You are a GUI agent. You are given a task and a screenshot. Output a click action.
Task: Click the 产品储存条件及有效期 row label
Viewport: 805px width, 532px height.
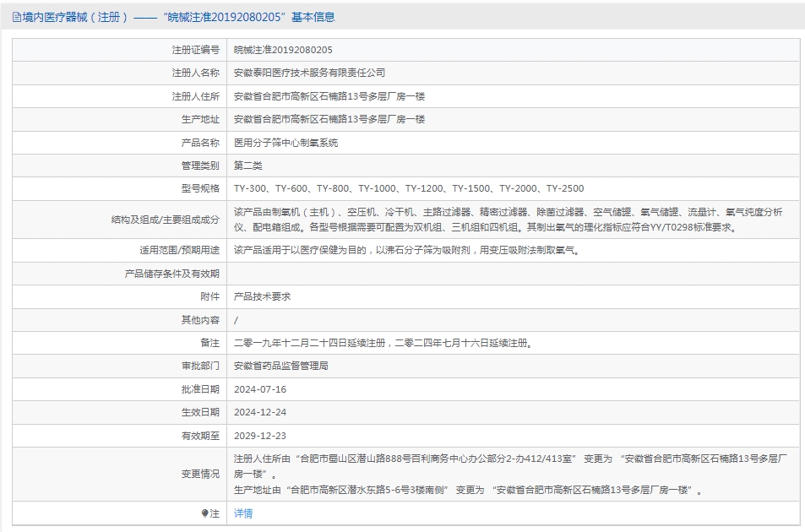tap(171, 274)
